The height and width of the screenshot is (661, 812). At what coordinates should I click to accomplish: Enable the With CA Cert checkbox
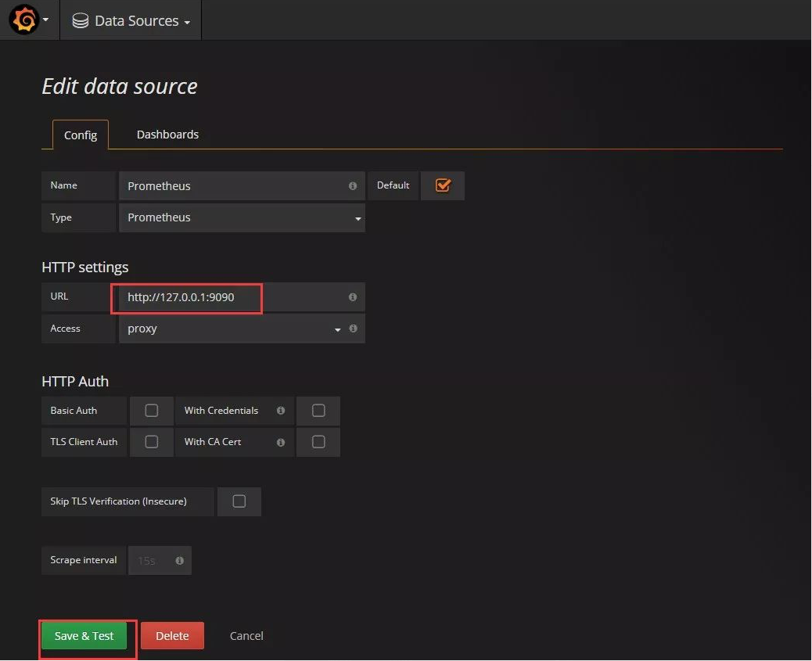(318, 442)
